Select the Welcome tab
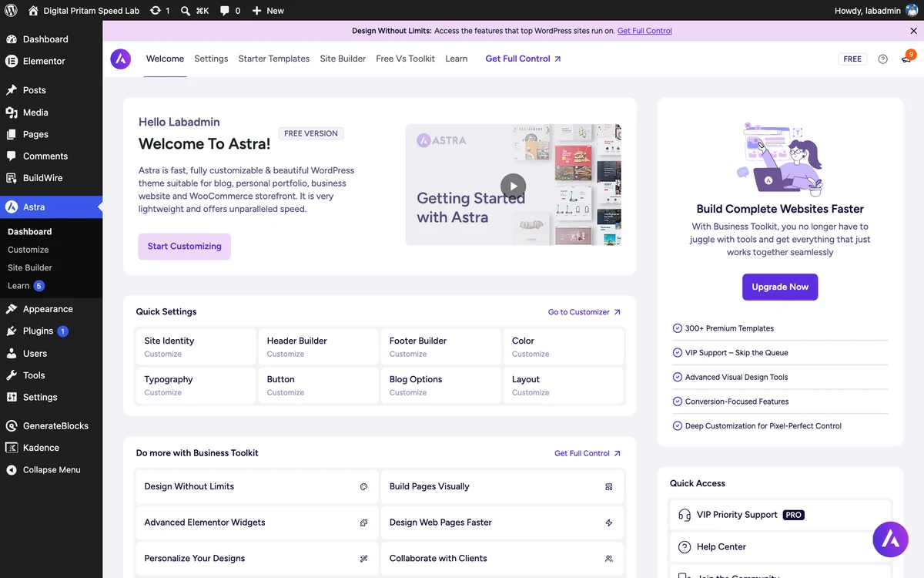 point(165,59)
